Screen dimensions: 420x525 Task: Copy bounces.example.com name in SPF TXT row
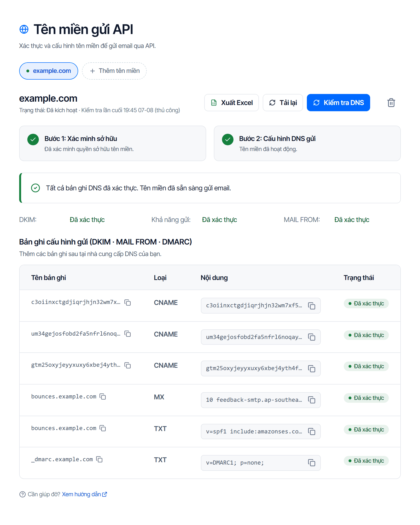pos(103,428)
